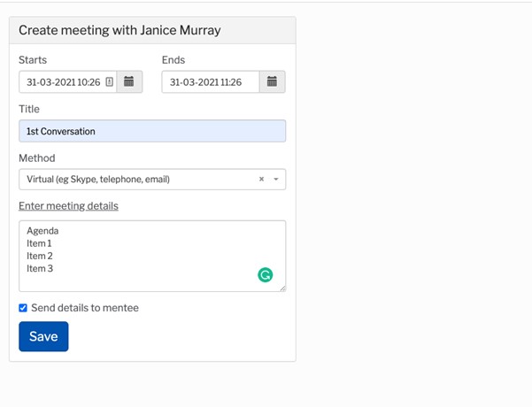Open the Starts date calendar picker

click(x=129, y=81)
